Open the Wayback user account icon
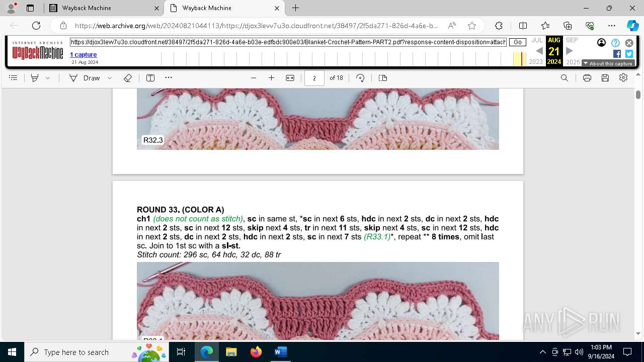 (601, 43)
